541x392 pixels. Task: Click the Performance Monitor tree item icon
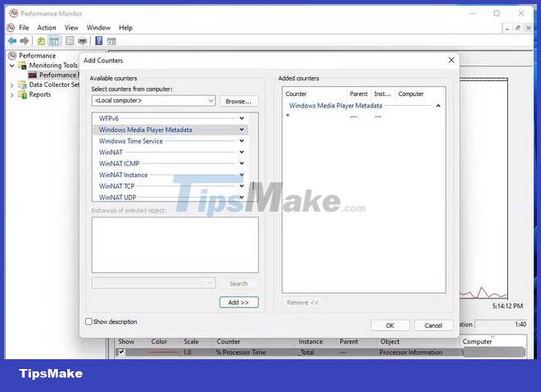coord(33,75)
